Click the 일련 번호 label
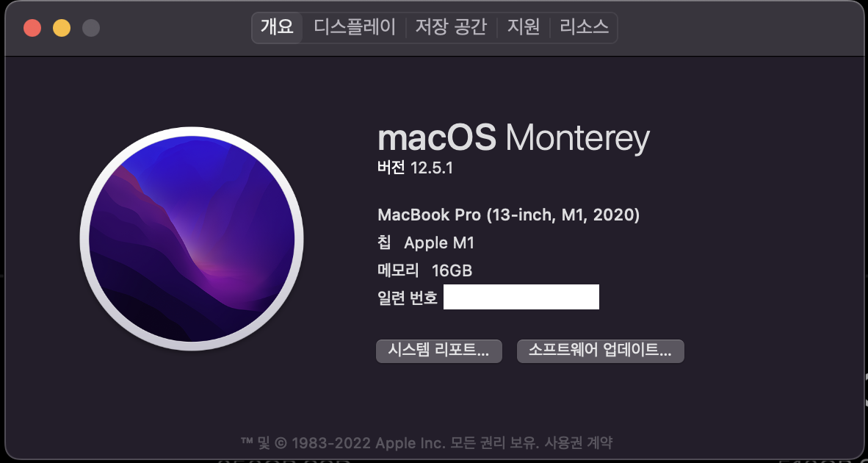 [x=408, y=298]
